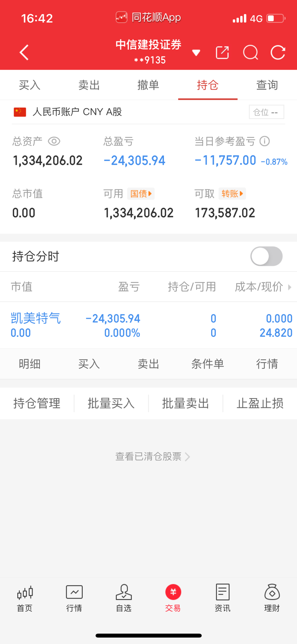
Task: Open the 国债 shortcut tag
Action: (141, 194)
